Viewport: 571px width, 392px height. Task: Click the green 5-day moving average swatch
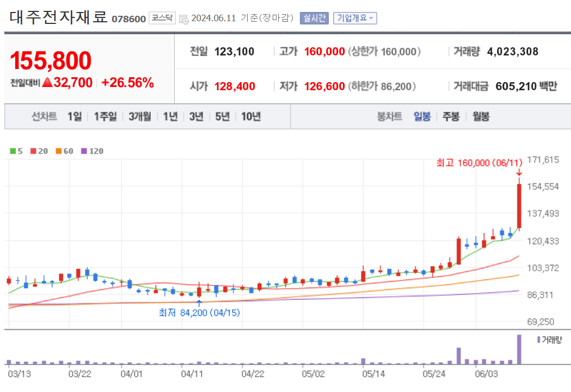click(x=13, y=151)
